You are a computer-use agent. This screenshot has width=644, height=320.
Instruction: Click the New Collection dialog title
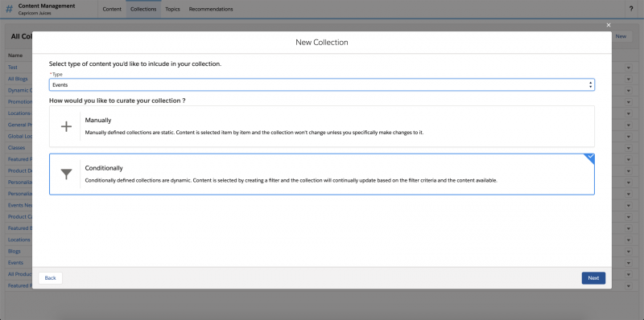tap(321, 43)
